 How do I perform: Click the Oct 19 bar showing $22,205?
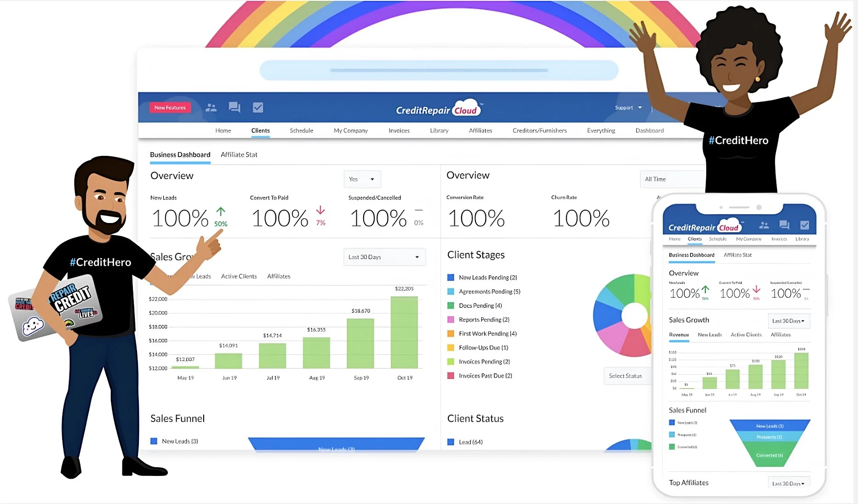coord(404,332)
